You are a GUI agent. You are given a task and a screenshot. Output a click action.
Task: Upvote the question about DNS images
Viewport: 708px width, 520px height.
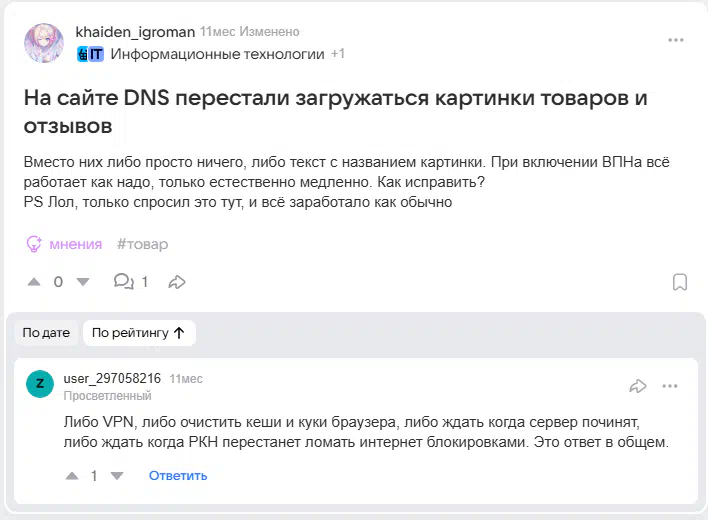(34, 282)
